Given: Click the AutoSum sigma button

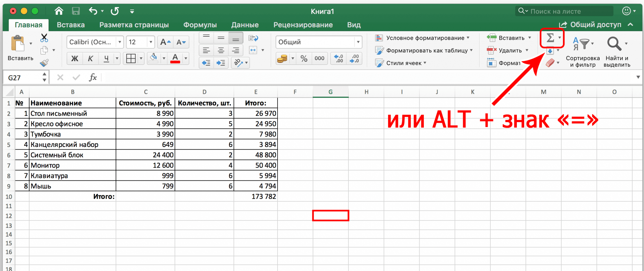Looking at the screenshot, I should 550,38.
